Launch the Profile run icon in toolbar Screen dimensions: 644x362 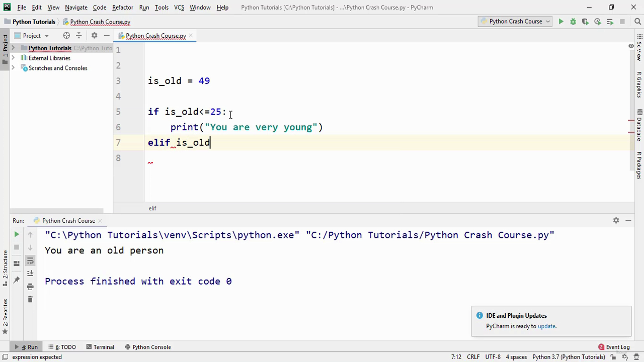pyautogui.click(x=598, y=22)
